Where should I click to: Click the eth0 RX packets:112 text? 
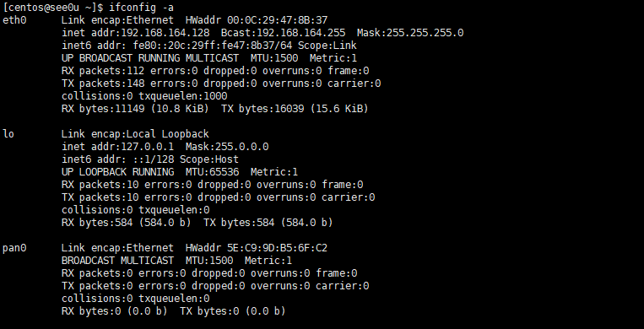pyautogui.click(x=103, y=71)
